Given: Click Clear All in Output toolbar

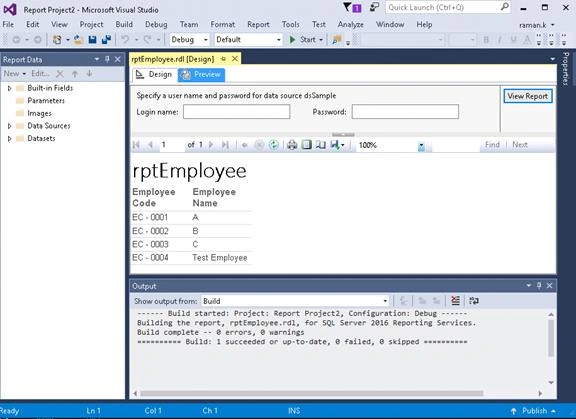Looking at the screenshot, I should (x=455, y=301).
